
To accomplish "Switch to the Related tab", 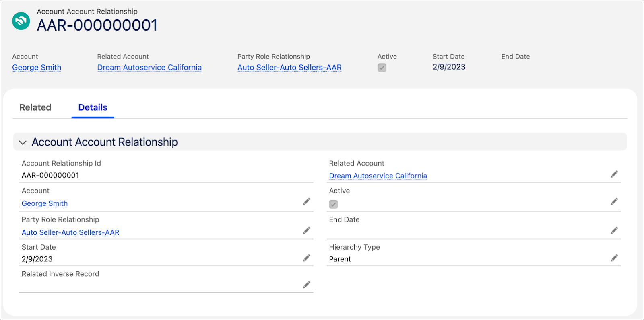I will (x=35, y=107).
